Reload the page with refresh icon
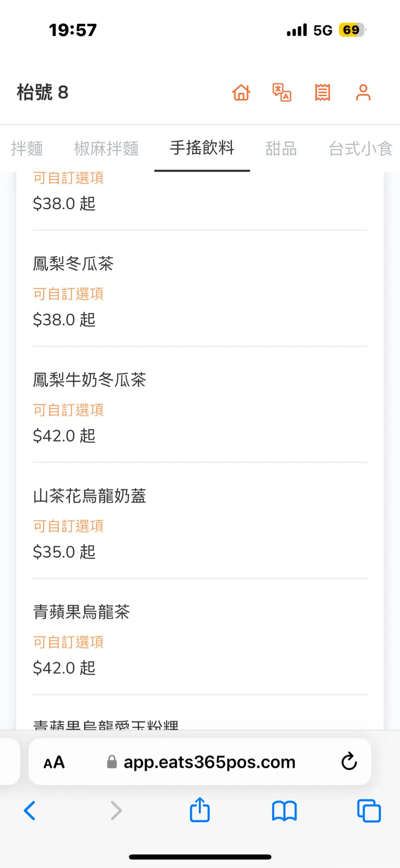Image resolution: width=400 pixels, height=868 pixels. [x=349, y=761]
